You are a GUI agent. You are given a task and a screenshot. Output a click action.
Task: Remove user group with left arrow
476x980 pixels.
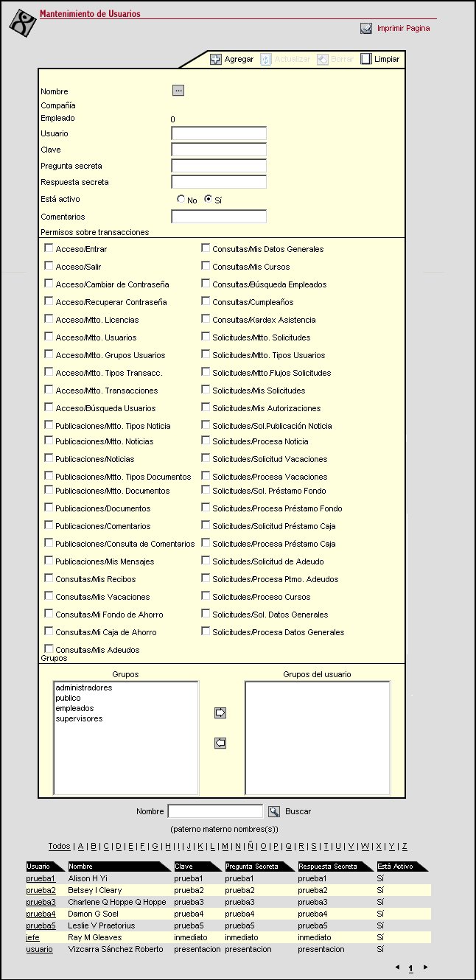[x=220, y=743]
